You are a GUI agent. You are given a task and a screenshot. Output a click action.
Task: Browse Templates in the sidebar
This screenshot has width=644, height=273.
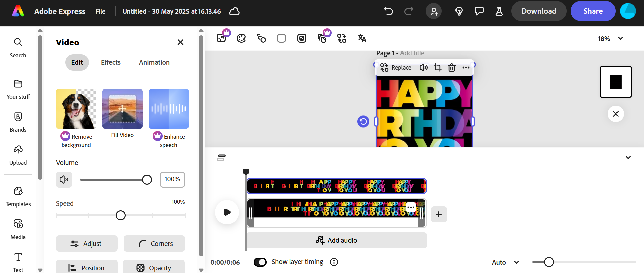(18, 196)
